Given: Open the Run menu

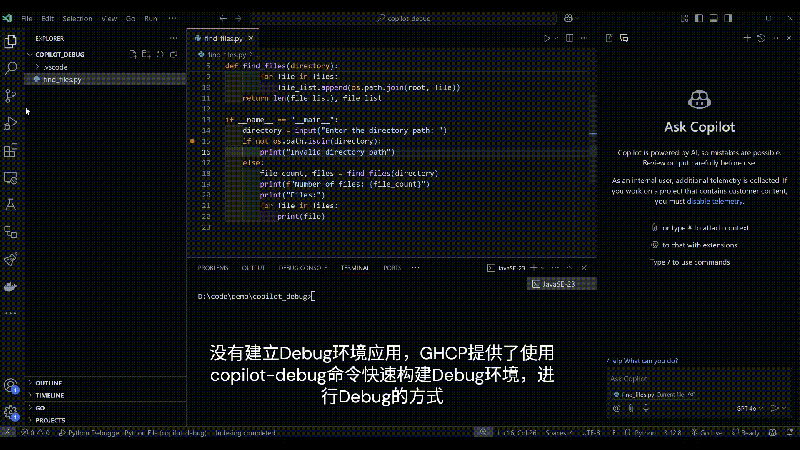Looking at the screenshot, I should (x=151, y=18).
